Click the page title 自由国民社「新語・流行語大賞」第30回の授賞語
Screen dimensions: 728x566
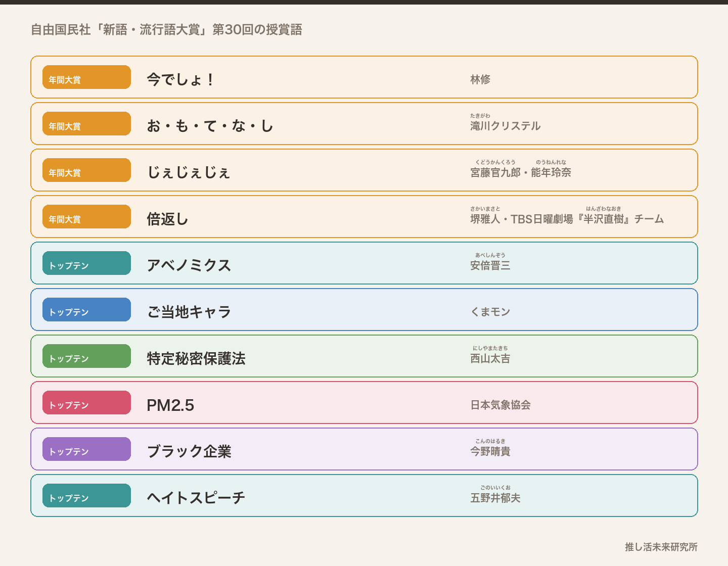[x=166, y=30]
